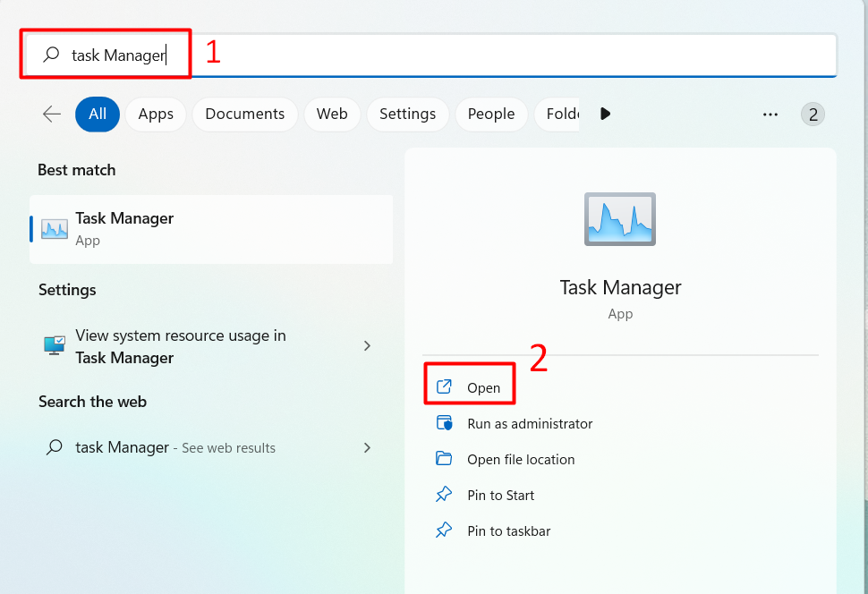Click Open to launch Task Manager
The image size is (868, 594).
[470, 387]
